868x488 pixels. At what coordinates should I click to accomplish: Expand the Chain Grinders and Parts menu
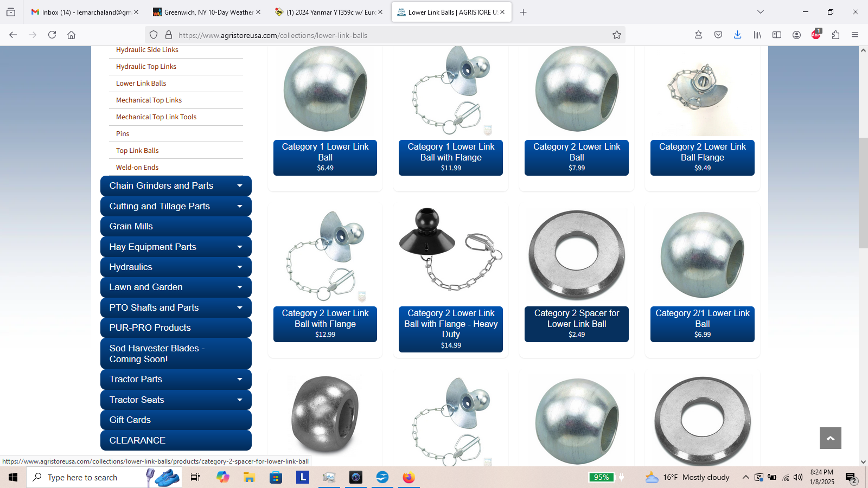click(x=239, y=186)
